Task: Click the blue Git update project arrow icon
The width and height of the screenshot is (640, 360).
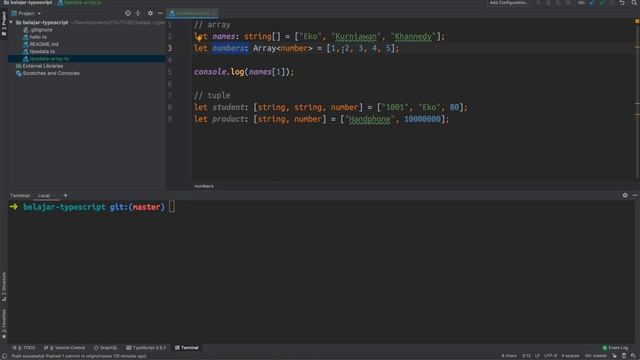Action: tap(592, 3)
